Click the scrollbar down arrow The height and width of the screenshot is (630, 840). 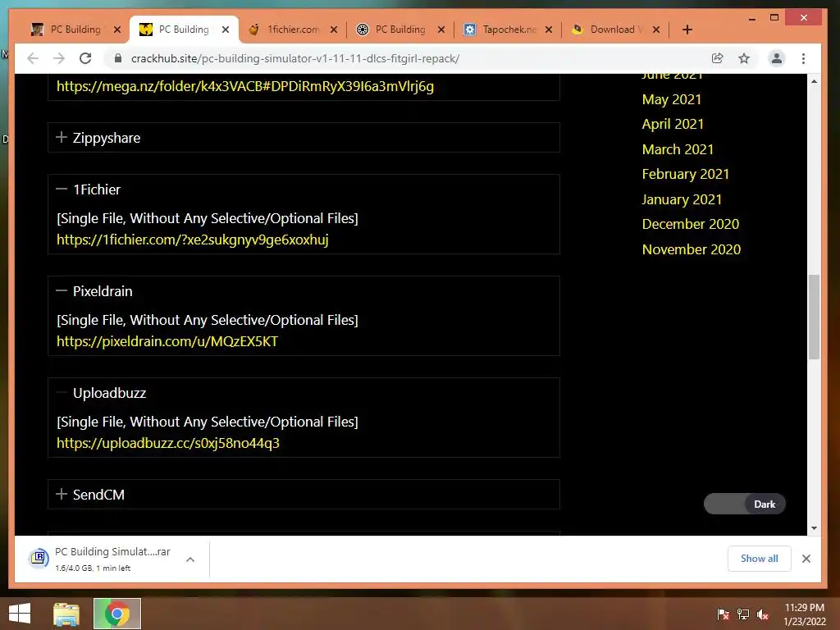coord(814,528)
